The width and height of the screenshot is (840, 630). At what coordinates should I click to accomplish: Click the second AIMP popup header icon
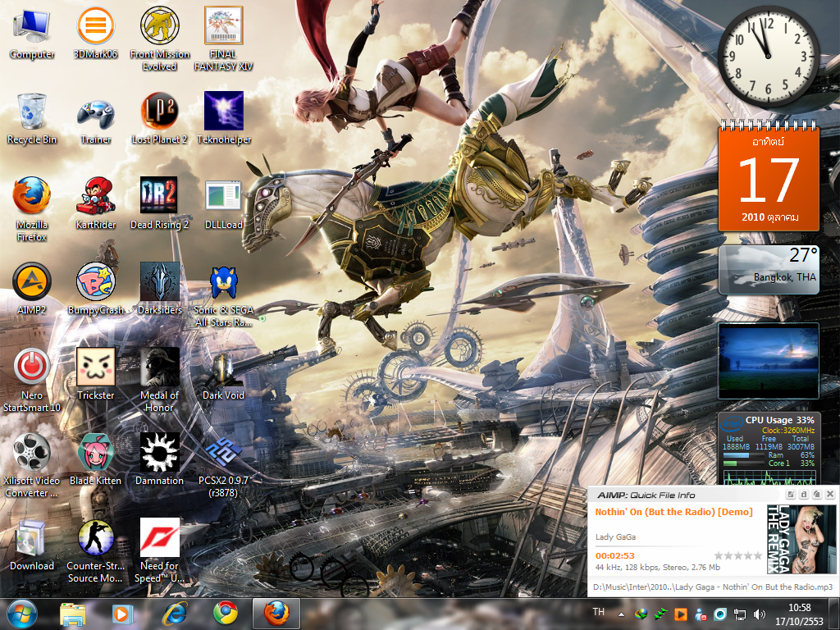804,495
